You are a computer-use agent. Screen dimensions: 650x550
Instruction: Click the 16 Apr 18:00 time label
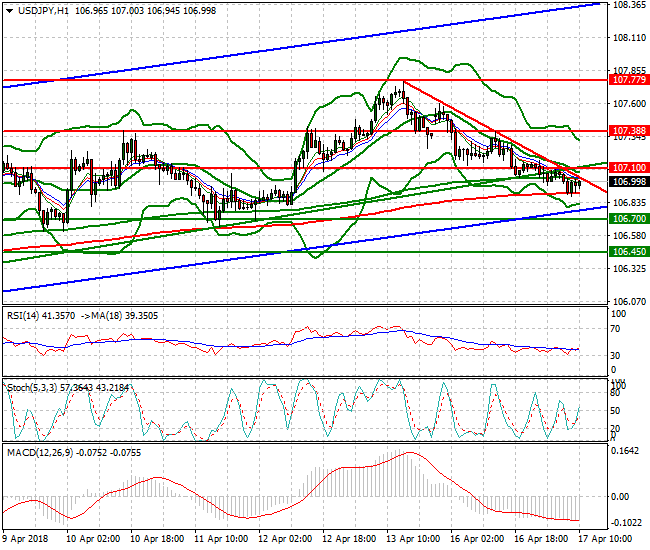tap(541, 539)
